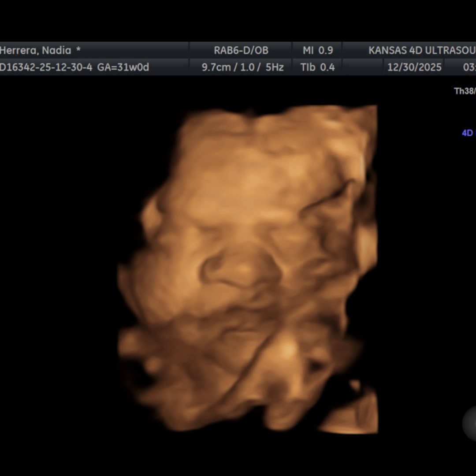Click the Kansas 4D Ultrasound facility name
The image size is (476, 476).
421,50
